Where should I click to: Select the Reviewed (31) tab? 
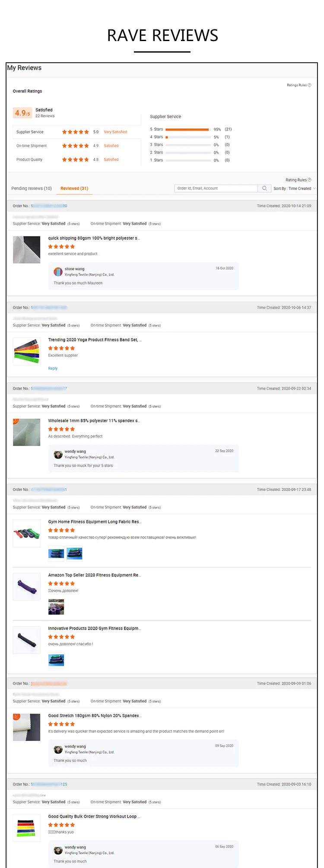[74, 188]
